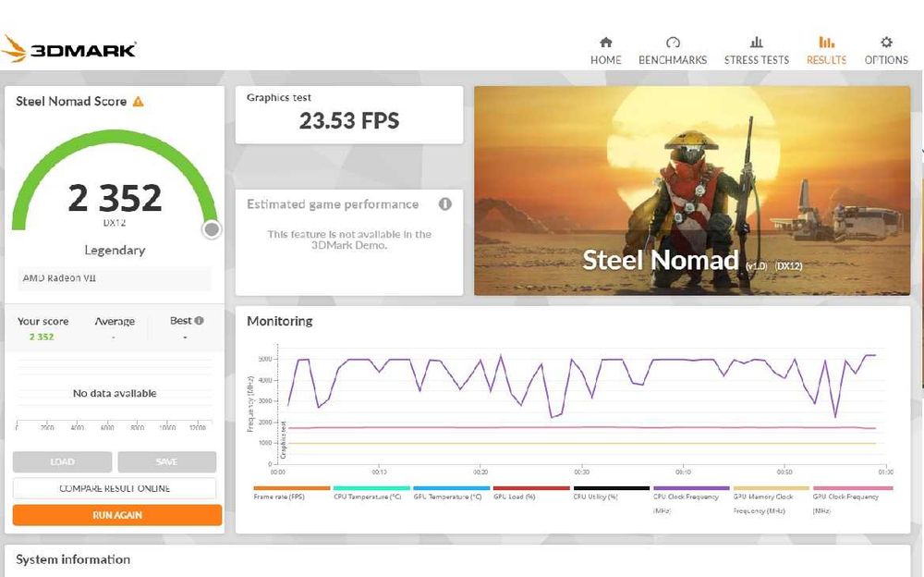Click the Options gear icon
The height and width of the screenshot is (577, 924).
pos(886,43)
